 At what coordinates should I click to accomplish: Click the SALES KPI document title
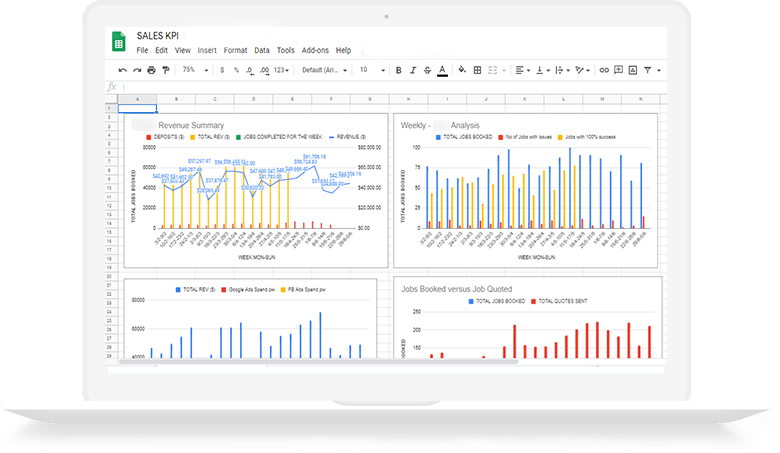158,36
